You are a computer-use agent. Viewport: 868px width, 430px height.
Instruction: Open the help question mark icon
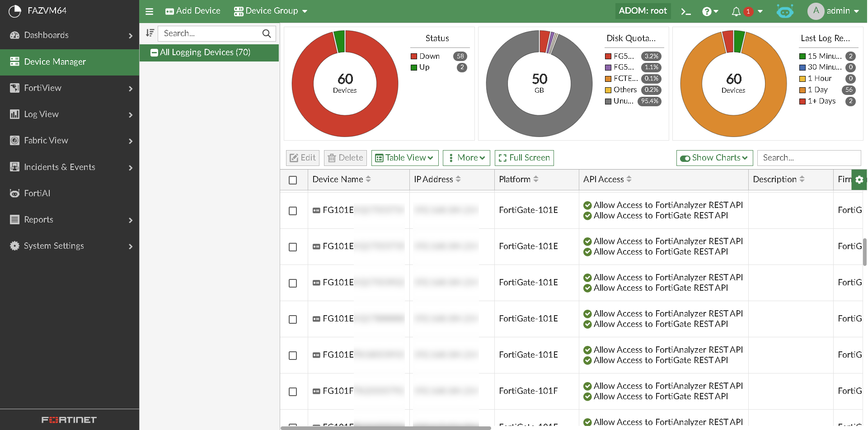point(707,11)
